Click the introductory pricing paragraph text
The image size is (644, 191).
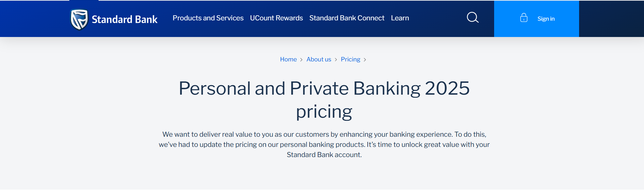click(324, 145)
